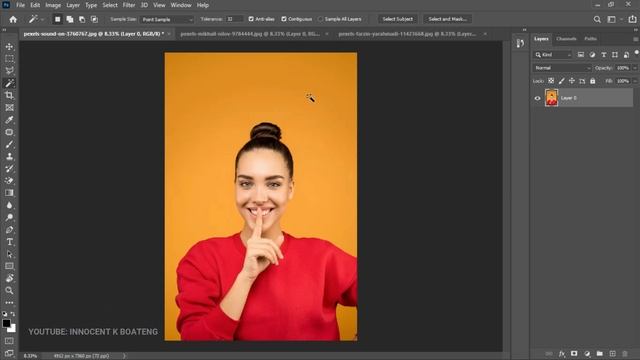Create a new layer icon
640x360 pixels.
[612, 353]
